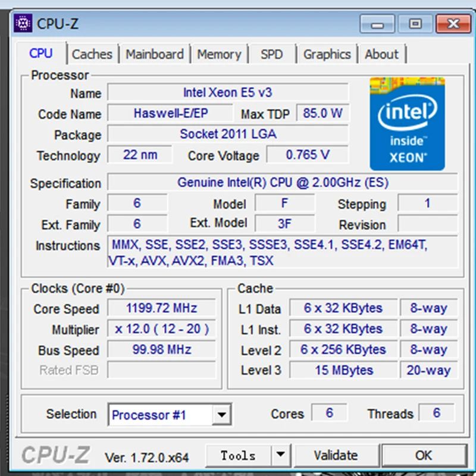
Task: Click the OK button
Action: [x=424, y=456]
